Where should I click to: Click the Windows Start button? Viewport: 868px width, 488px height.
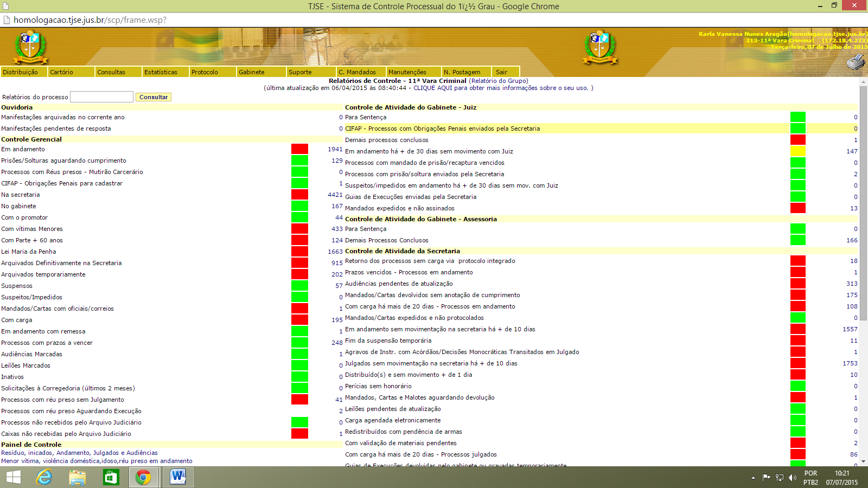click(14, 477)
